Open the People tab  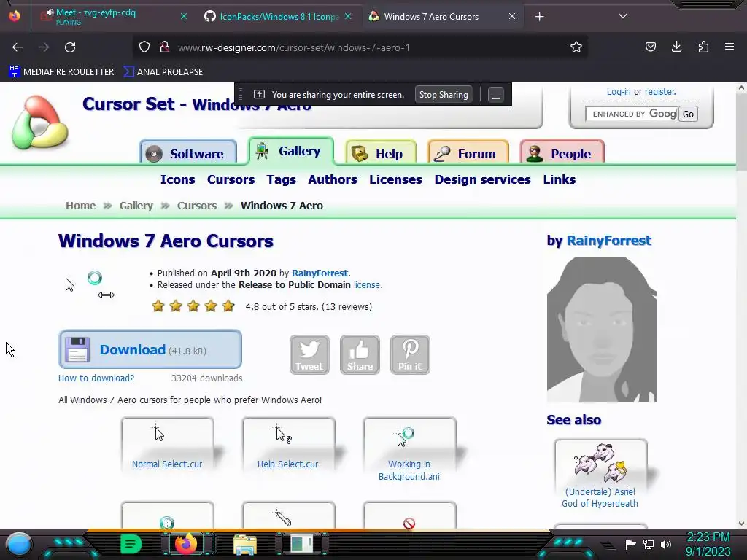click(562, 153)
